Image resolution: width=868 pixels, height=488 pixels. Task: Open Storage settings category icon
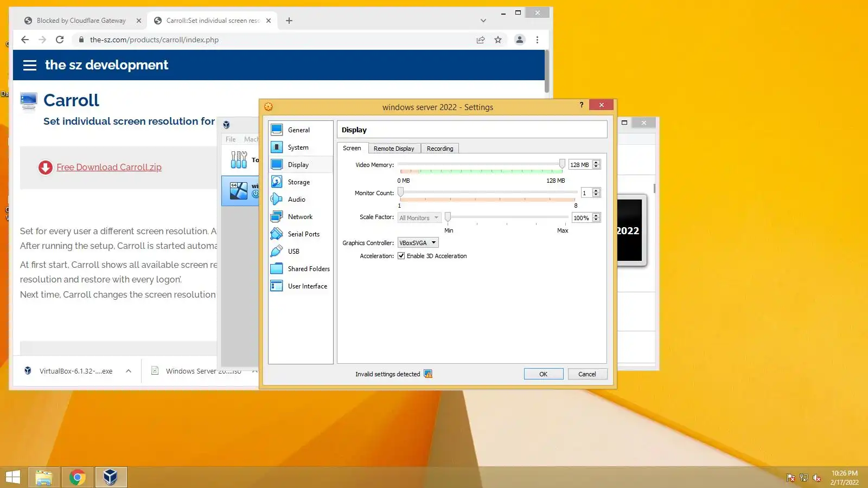pyautogui.click(x=277, y=182)
